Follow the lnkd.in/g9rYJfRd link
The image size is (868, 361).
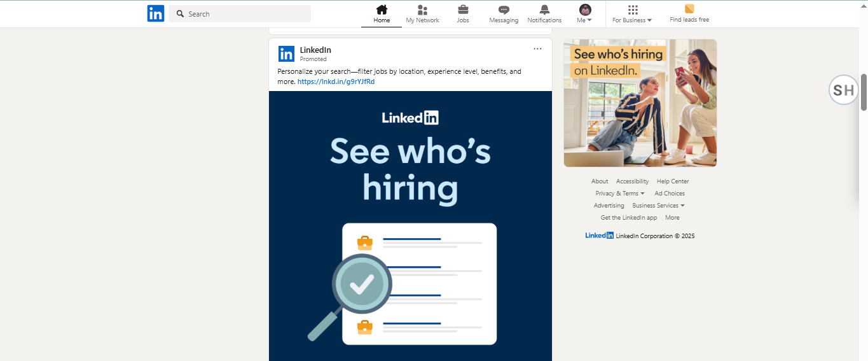336,81
